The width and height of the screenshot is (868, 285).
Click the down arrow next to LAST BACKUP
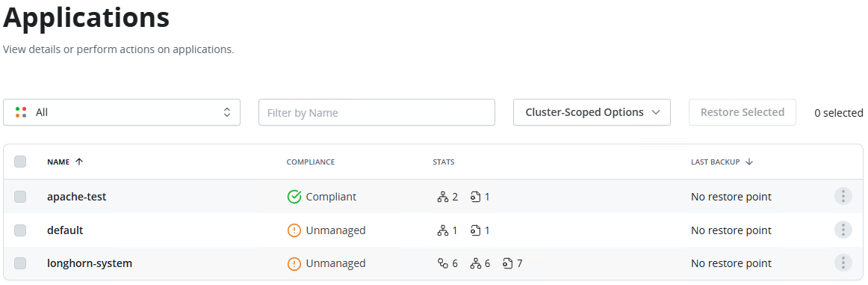tap(749, 162)
